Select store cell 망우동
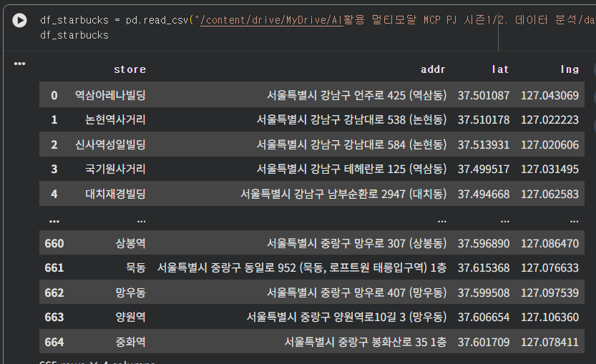596x364 pixels. click(x=130, y=292)
